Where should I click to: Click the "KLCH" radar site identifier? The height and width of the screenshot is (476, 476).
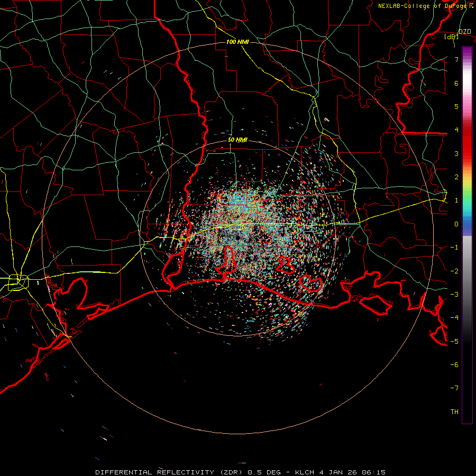305,472
